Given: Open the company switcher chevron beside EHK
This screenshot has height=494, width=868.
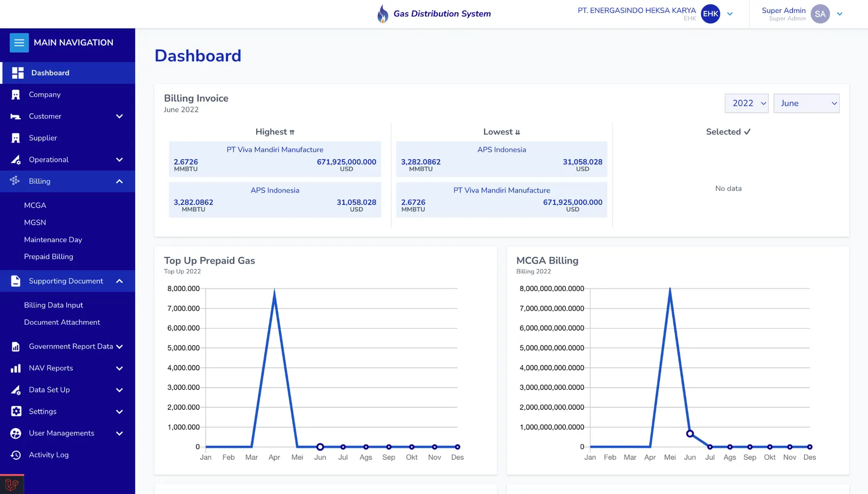Looking at the screenshot, I should pos(730,14).
